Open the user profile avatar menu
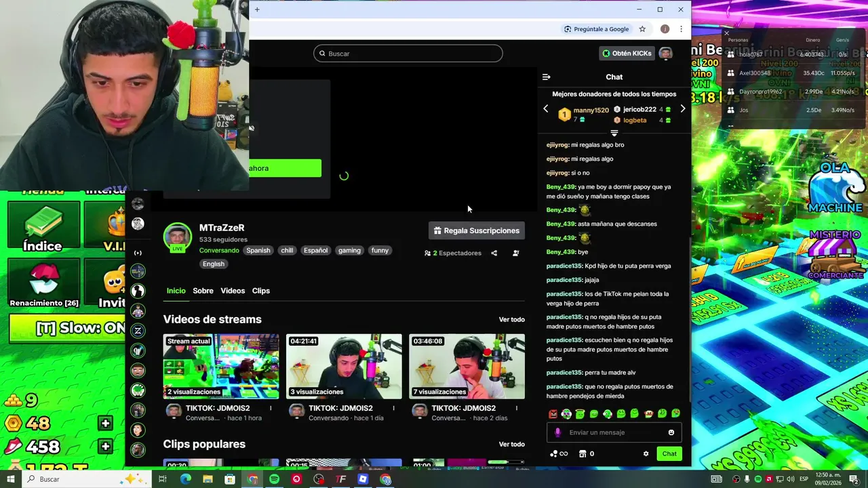 (666, 54)
